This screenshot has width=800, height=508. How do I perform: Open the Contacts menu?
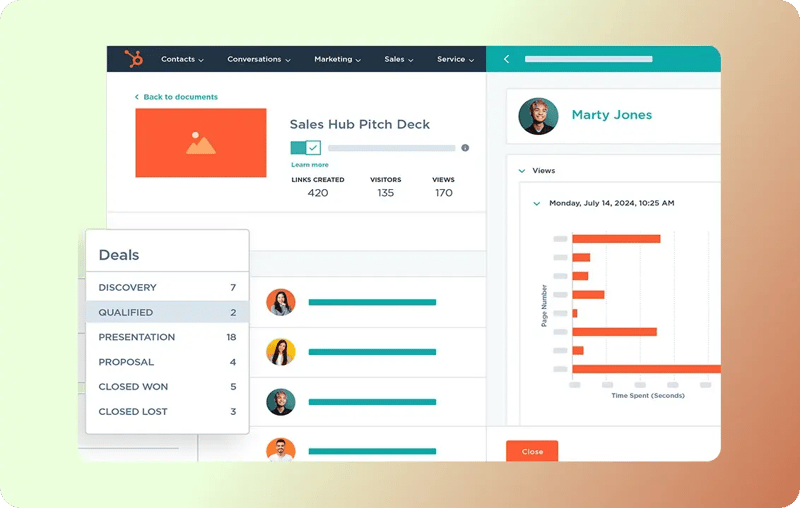pyautogui.click(x=182, y=59)
